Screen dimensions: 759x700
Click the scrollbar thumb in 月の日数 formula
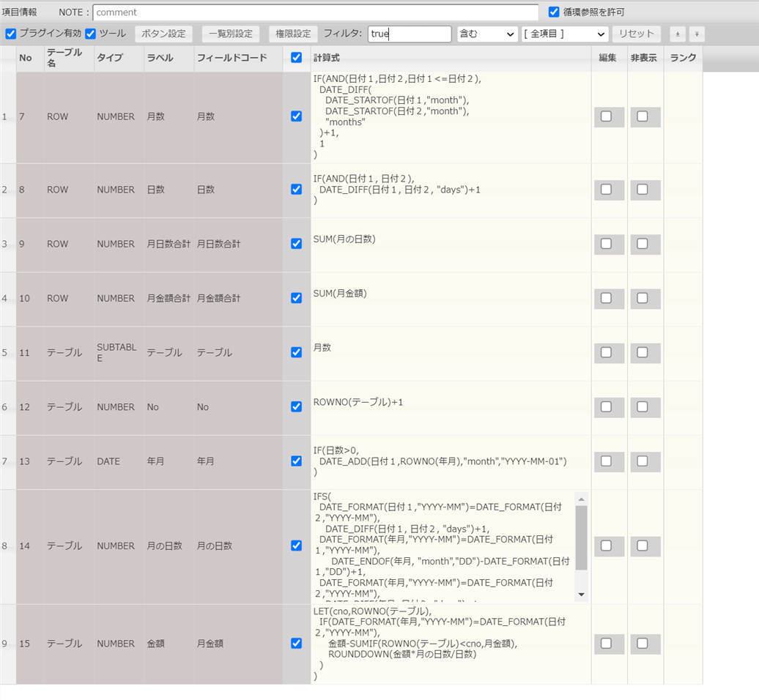582,538
